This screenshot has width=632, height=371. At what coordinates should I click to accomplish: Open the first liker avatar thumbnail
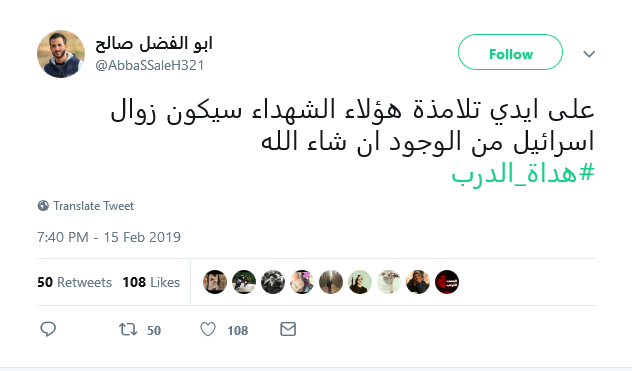click(x=215, y=282)
